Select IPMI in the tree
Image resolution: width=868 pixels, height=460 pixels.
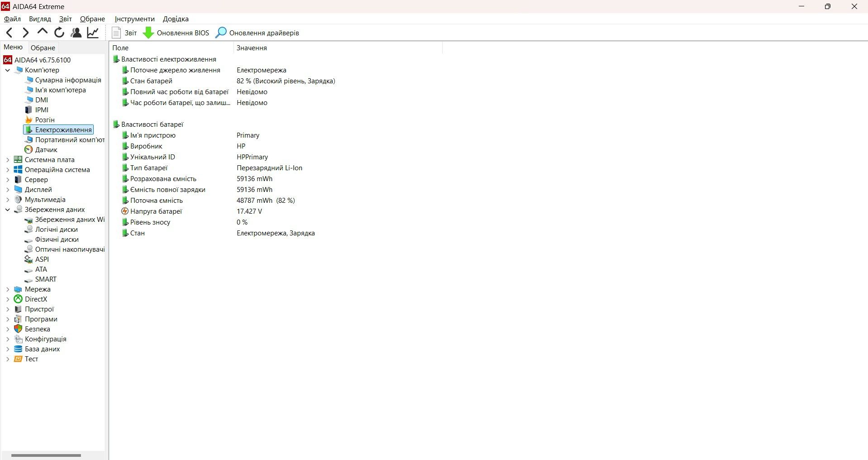point(42,110)
